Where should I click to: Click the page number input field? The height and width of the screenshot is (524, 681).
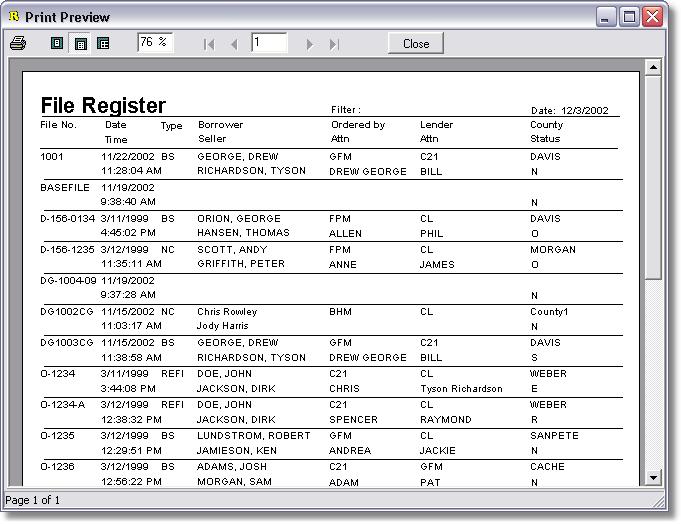tap(269, 42)
